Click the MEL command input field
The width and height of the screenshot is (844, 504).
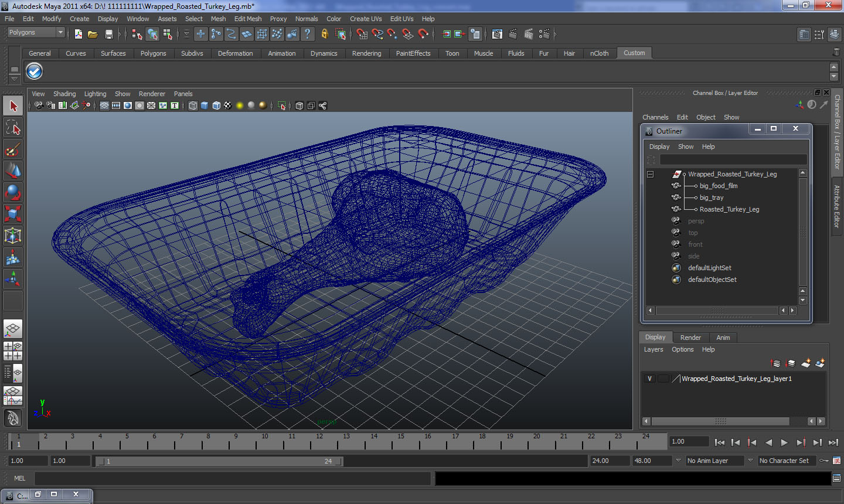(x=233, y=478)
